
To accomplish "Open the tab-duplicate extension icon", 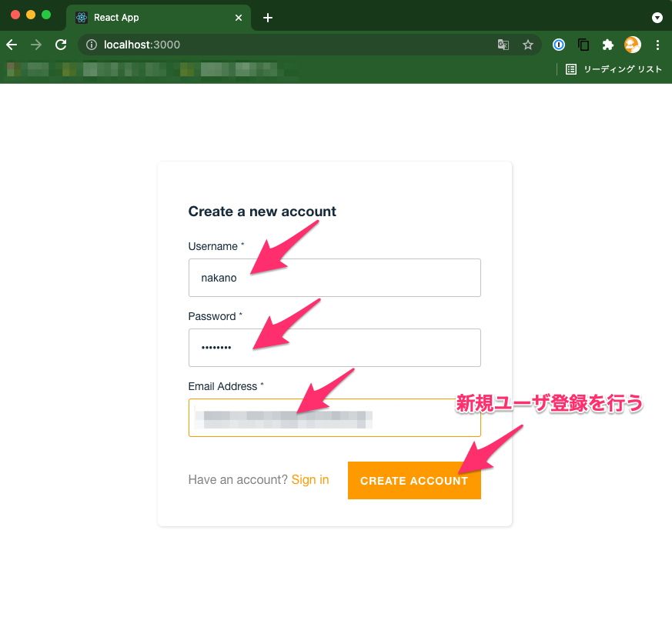I will (583, 45).
